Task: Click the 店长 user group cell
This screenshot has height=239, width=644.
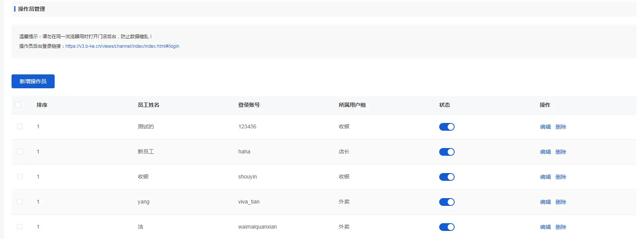Action: (344, 151)
